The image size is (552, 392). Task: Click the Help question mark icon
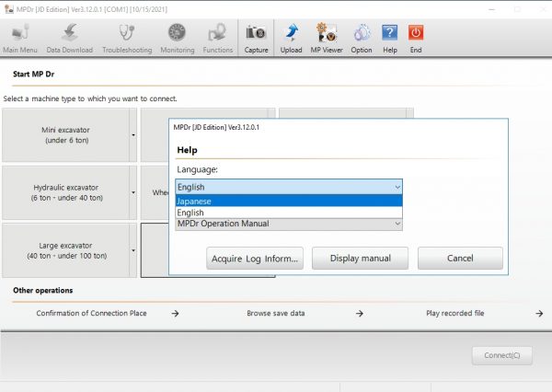(390, 38)
